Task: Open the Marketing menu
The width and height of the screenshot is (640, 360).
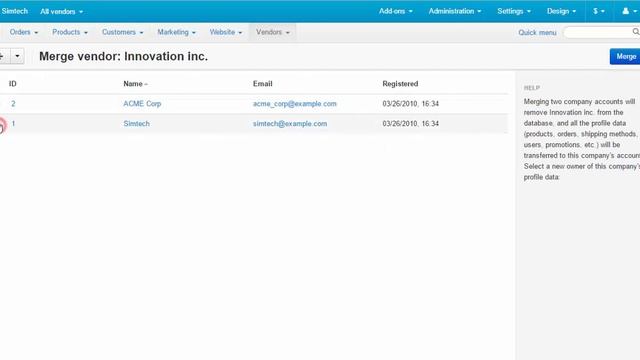Action: [x=176, y=32]
